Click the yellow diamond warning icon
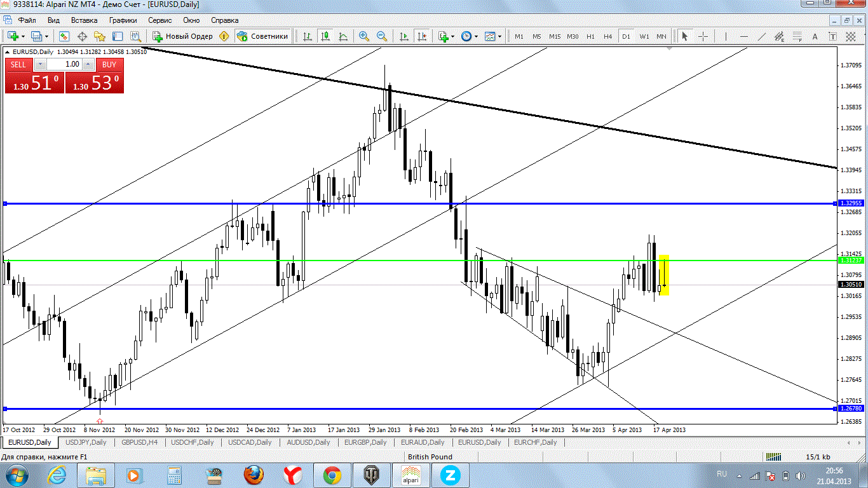The height and width of the screenshot is (488, 868). point(224,36)
